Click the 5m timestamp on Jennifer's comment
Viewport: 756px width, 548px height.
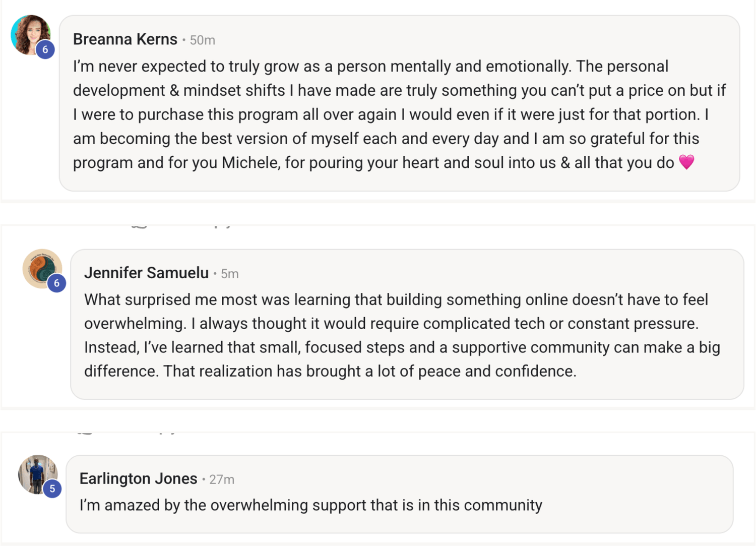[230, 274]
